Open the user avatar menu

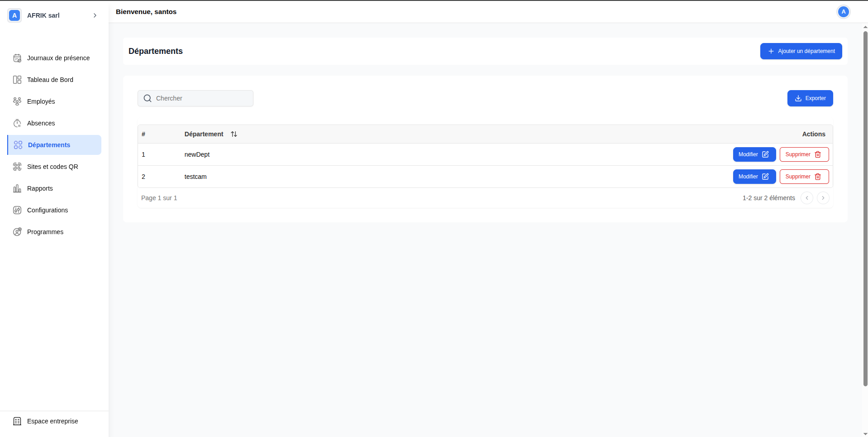(x=843, y=12)
